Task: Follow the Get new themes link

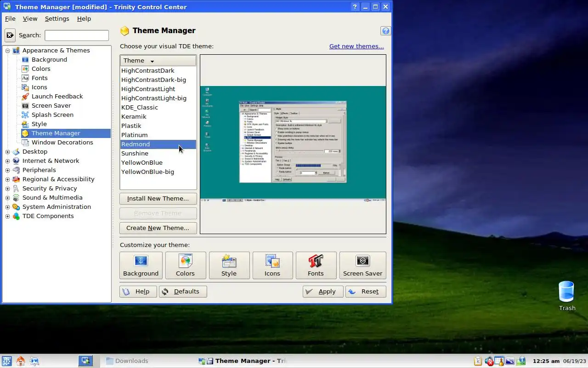Action: tap(356, 46)
